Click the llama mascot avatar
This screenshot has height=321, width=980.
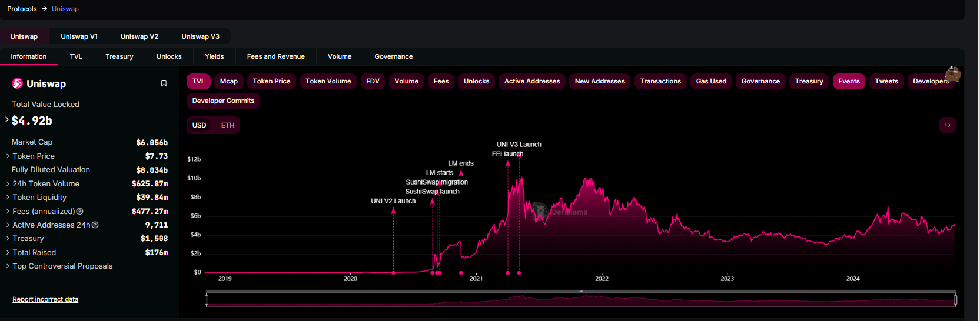pos(952,74)
